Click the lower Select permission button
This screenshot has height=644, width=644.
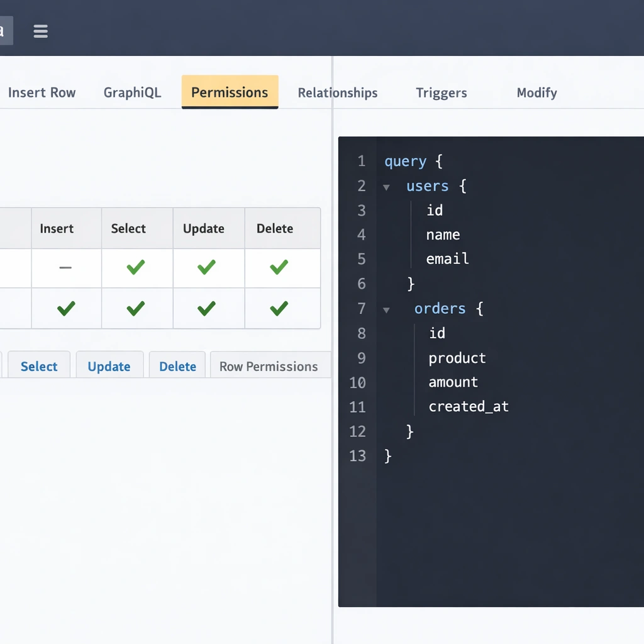coord(39,367)
